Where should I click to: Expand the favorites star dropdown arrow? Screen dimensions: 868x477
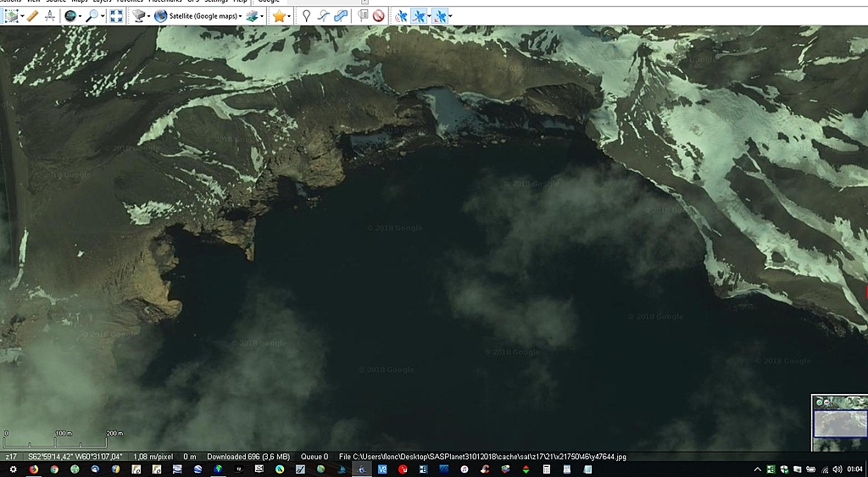click(289, 16)
